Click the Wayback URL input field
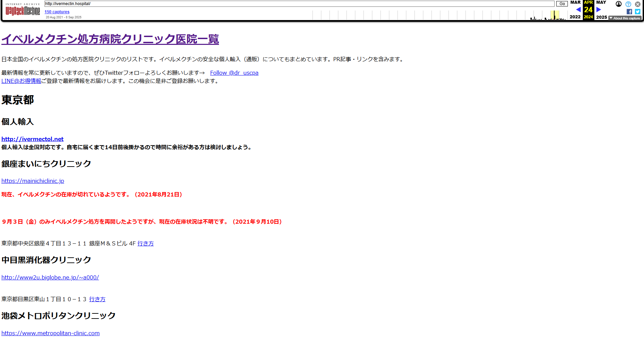 pos(299,4)
